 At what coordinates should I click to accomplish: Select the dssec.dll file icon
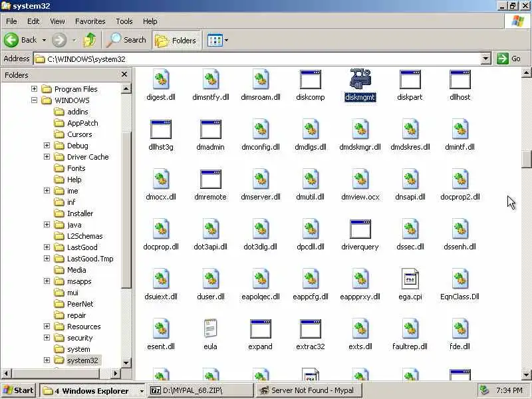tap(410, 228)
